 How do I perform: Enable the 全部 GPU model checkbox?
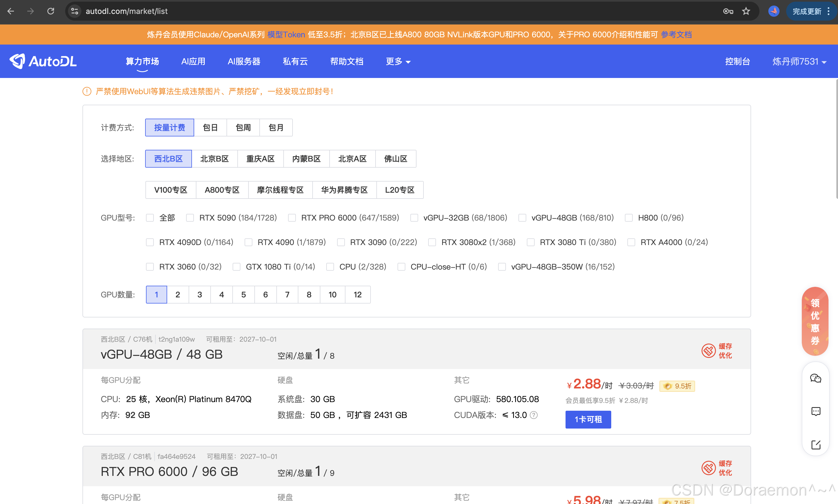150,218
